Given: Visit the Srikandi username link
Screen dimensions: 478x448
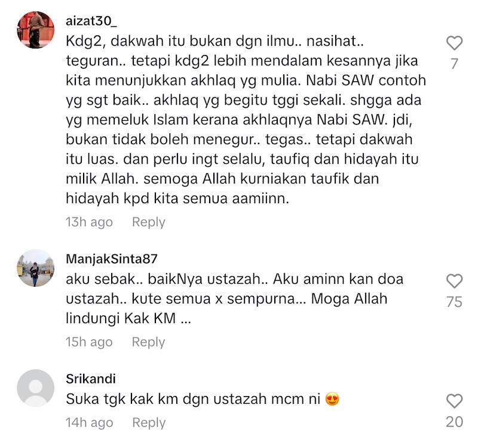Looking at the screenshot, I should (91, 379).
